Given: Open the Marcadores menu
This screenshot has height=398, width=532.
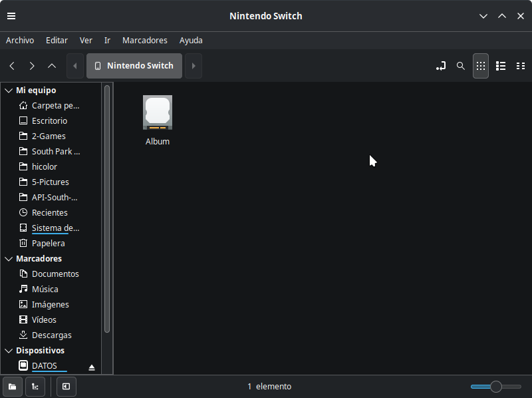Looking at the screenshot, I should click(x=145, y=41).
